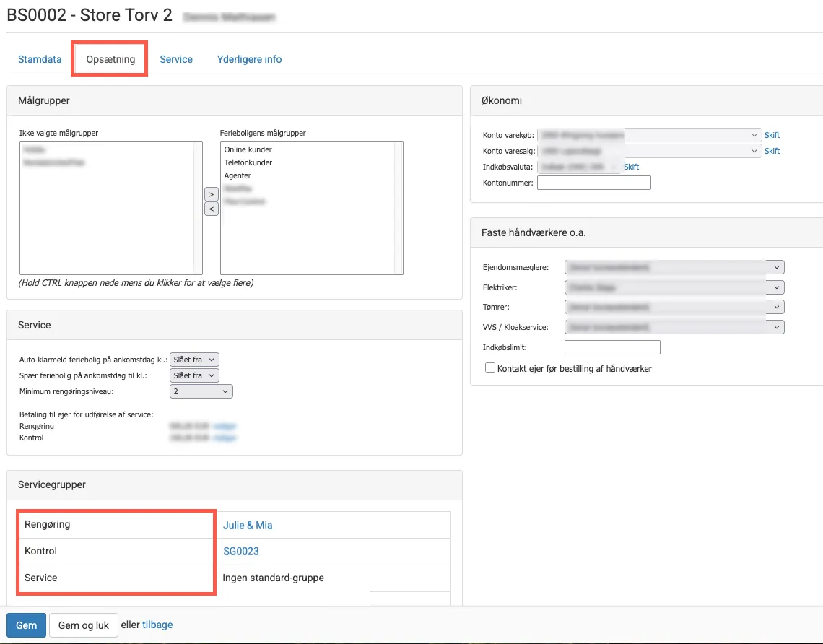Viewport: 823px width, 644px height.
Task: Expand the Tømrer dropdown
Action: click(x=674, y=308)
